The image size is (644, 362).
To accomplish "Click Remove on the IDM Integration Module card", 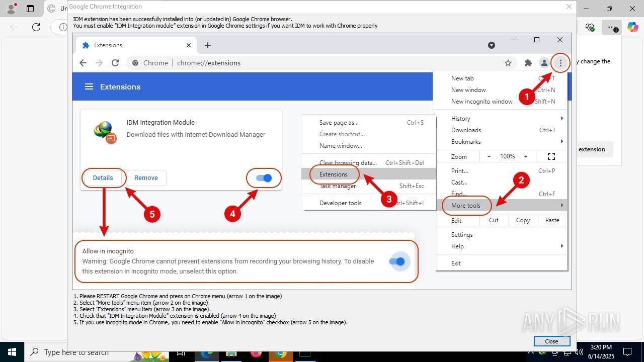I will coord(146,178).
